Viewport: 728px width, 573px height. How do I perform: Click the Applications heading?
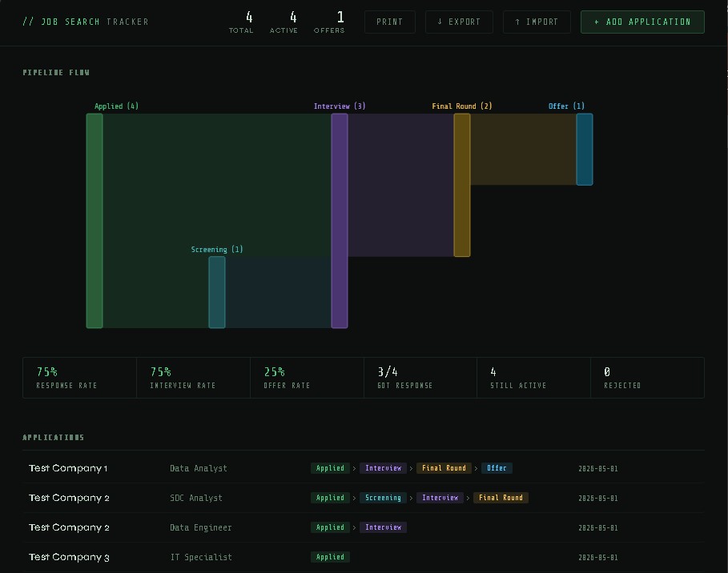tap(54, 438)
